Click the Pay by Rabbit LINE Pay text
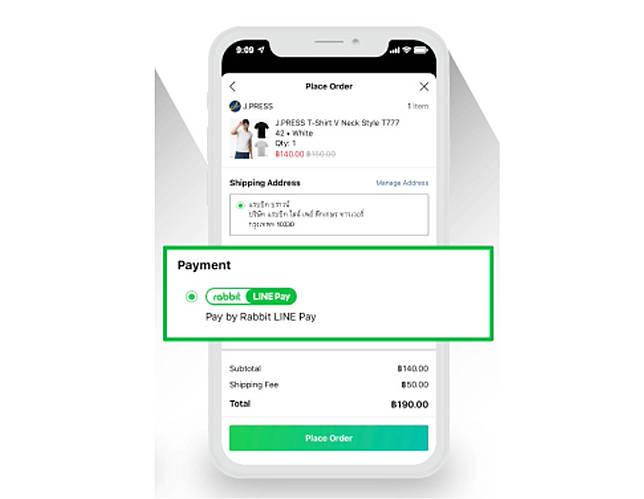 261,317
